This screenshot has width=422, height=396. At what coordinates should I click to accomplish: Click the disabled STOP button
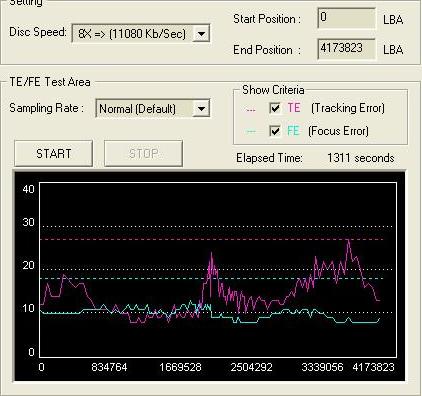coord(143,153)
